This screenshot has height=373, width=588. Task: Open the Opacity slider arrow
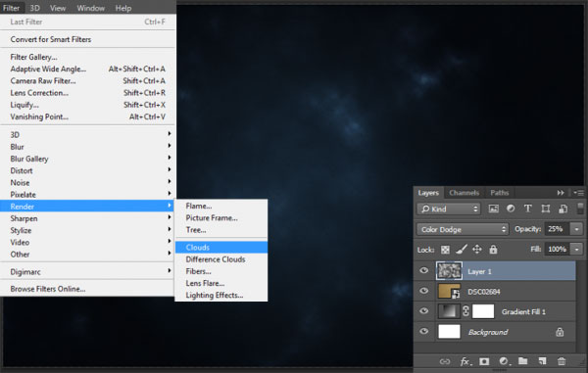tap(577, 229)
